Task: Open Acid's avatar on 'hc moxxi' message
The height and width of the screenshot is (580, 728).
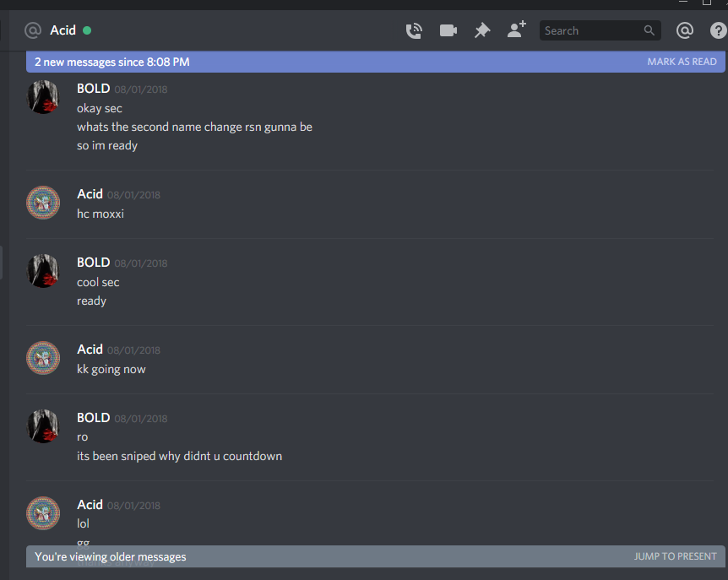Action: 43,203
